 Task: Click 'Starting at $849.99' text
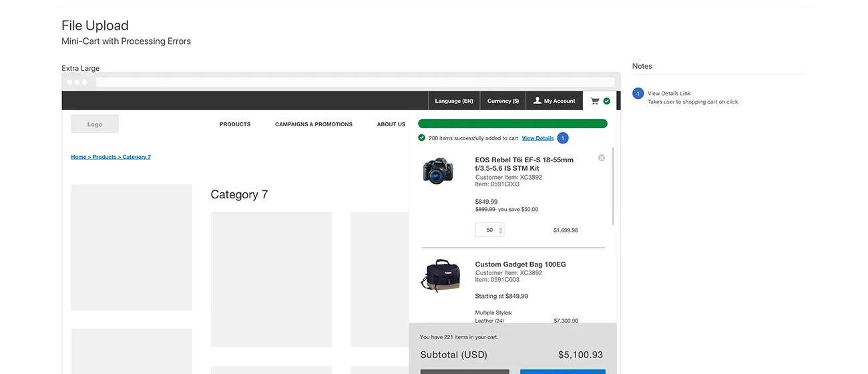[501, 296]
